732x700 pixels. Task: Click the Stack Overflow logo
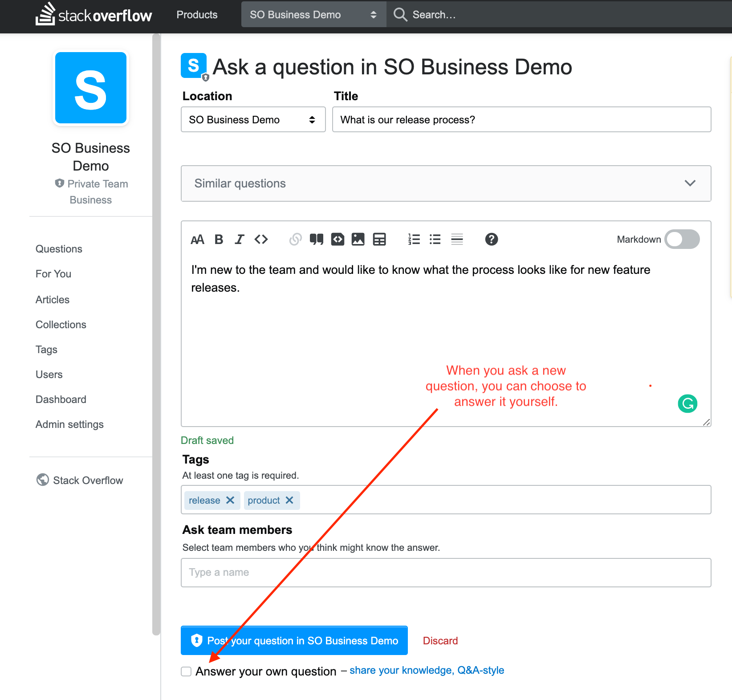click(x=94, y=14)
